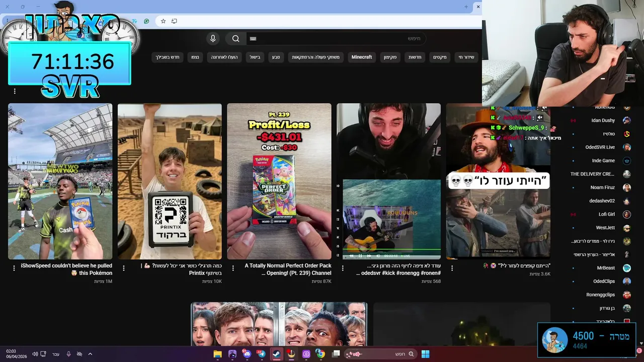Click the network icon in system tray
This screenshot has height=362, width=644.
click(43, 354)
